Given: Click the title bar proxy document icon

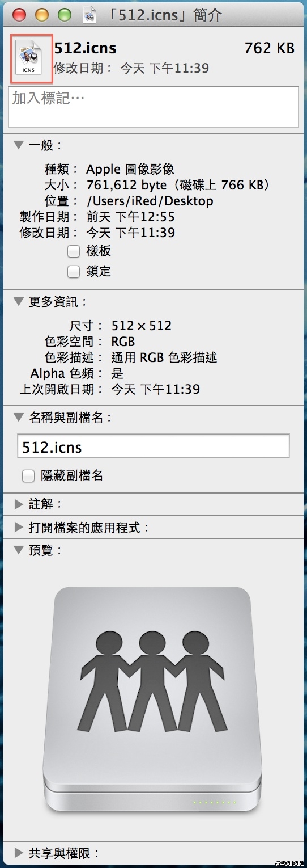Looking at the screenshot, I should 89,15.
